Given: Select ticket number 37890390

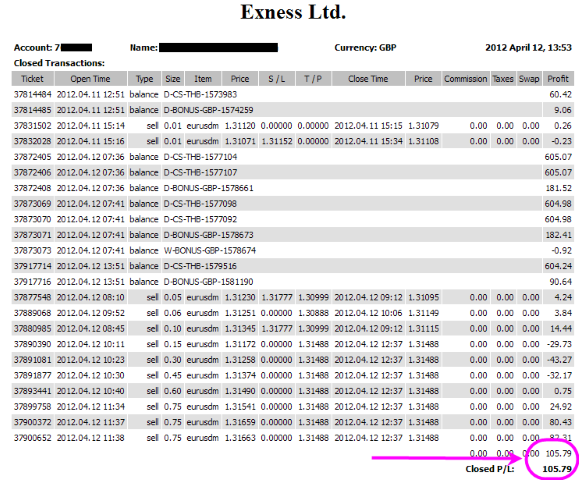Looking at the screenshot, I should pos(32,344).
